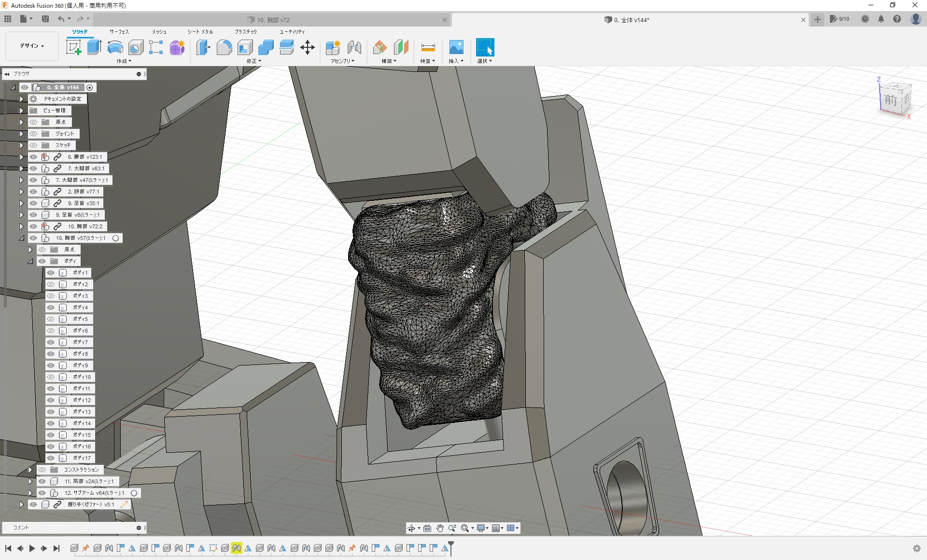Open the 修正 menu label
The width and height of the screenshot is (927, 560).
[253, 61]
